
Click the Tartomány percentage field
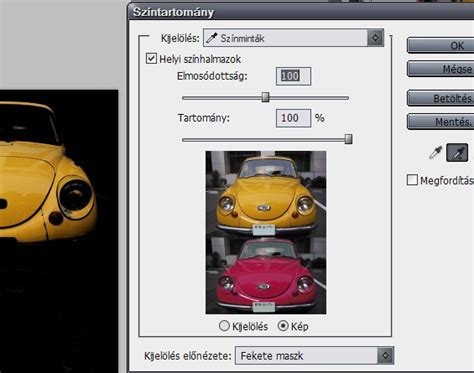[x=293, y=118]
